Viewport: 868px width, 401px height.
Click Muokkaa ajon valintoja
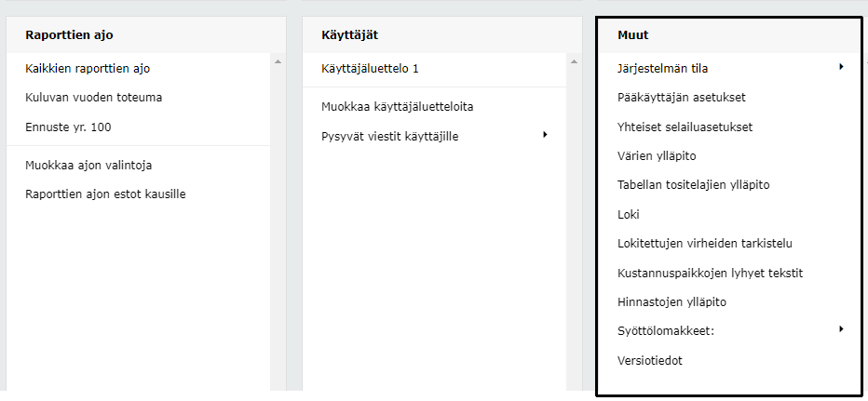click(88, 166)
